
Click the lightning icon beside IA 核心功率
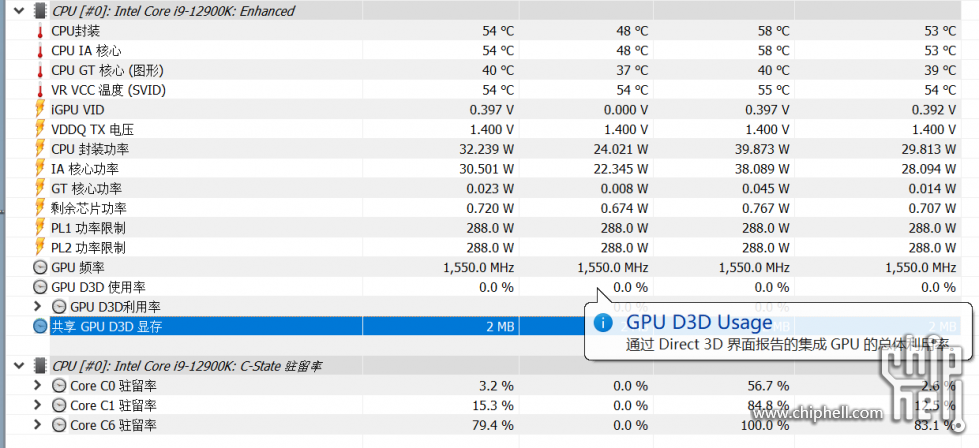40,169
